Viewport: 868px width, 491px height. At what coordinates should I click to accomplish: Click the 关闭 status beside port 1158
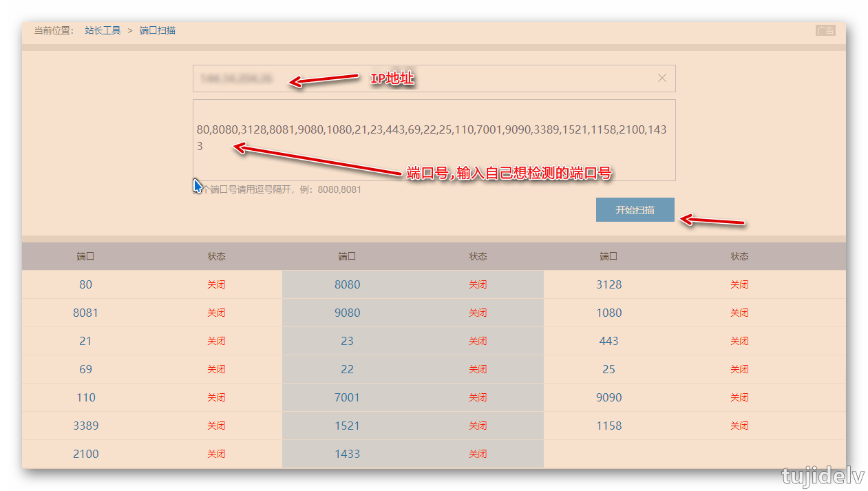click(x=739, y=426)
